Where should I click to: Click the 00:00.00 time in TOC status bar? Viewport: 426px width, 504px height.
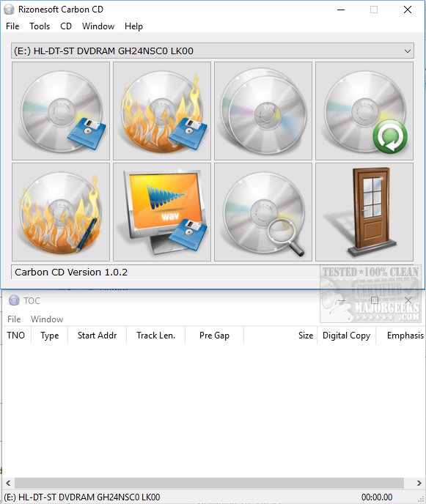pyautogui.click(x=377, y=497)
